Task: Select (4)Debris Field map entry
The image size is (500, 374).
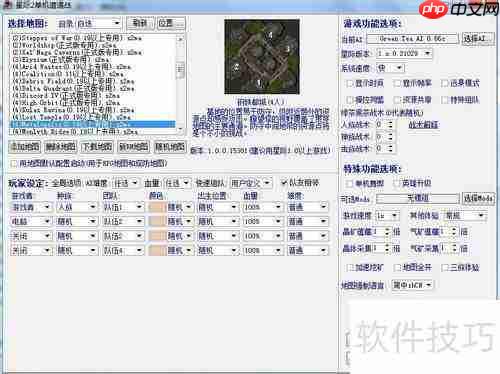Action: tap(73, 81)
